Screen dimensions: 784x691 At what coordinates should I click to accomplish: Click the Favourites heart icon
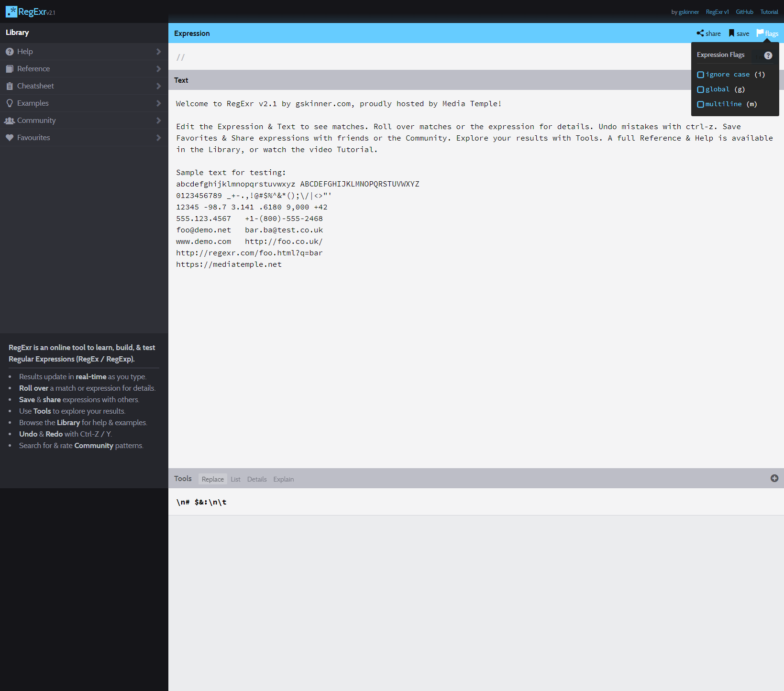[x=10, y=138]
